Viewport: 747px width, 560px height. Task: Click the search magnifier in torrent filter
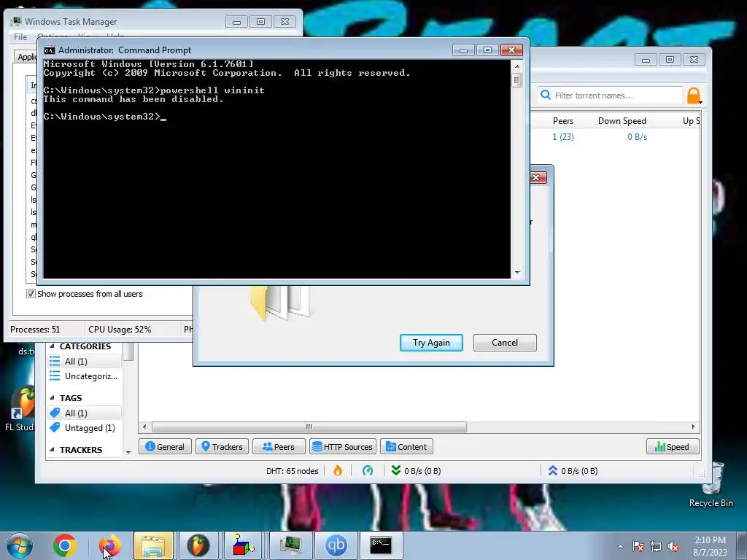(x=546, y=96)
